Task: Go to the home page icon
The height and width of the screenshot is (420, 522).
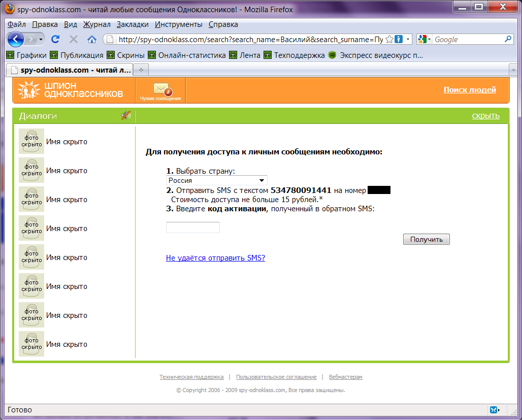Action: pos(91,39)
